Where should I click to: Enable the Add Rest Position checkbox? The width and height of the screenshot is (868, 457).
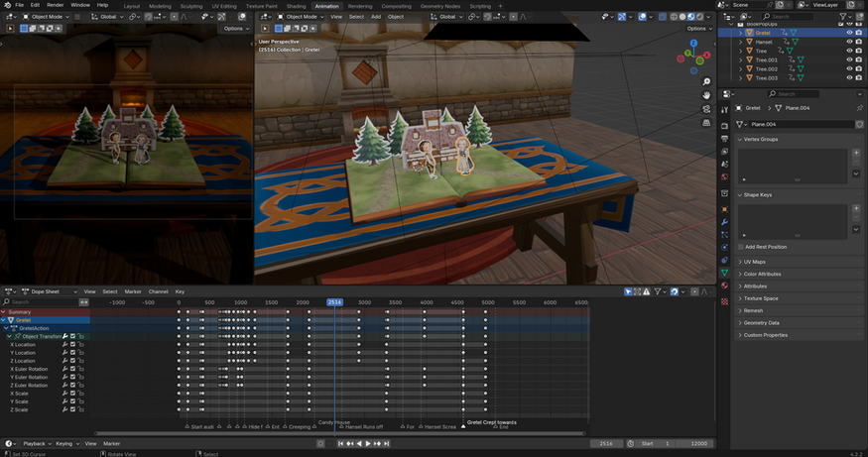pos(741,247)
